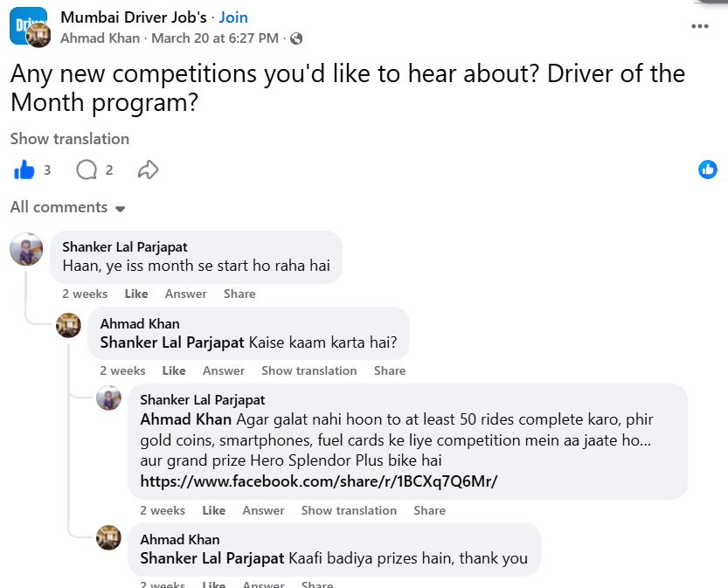Screen dimensions: 728x588
Task: Open the Mumbai Driver Job's group page
Action: 135,17
